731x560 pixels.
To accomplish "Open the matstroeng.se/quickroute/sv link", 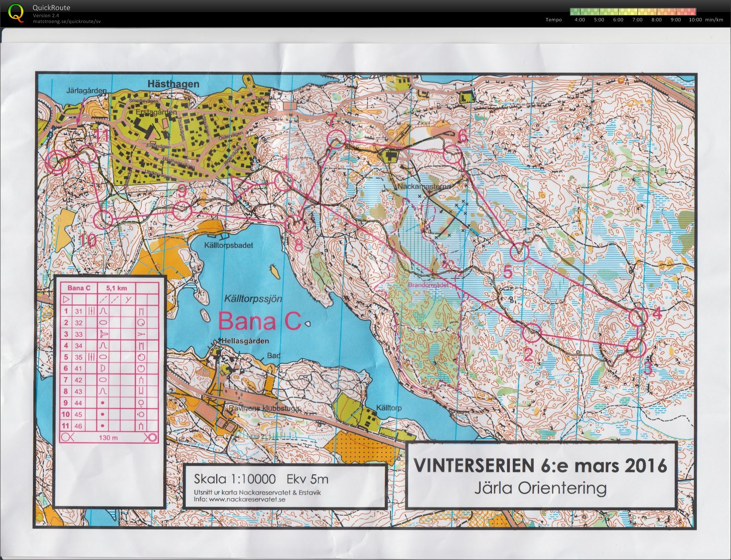I will 67,21.
